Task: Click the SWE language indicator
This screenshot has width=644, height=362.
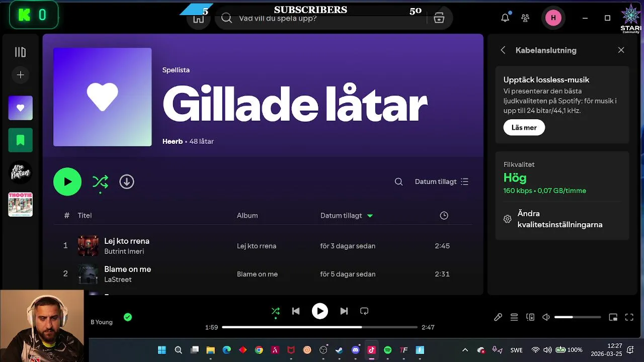Action: pyautogui.click(x=516, y=350)
